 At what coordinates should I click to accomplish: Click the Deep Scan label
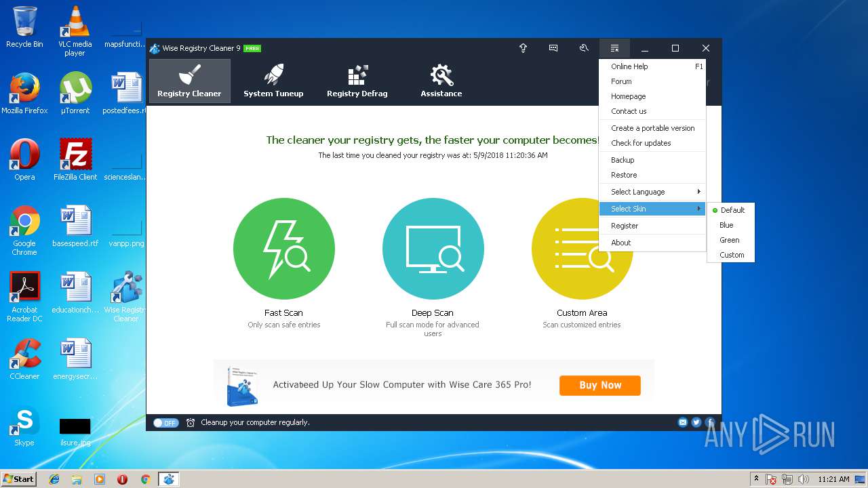[x=433, y=313]
